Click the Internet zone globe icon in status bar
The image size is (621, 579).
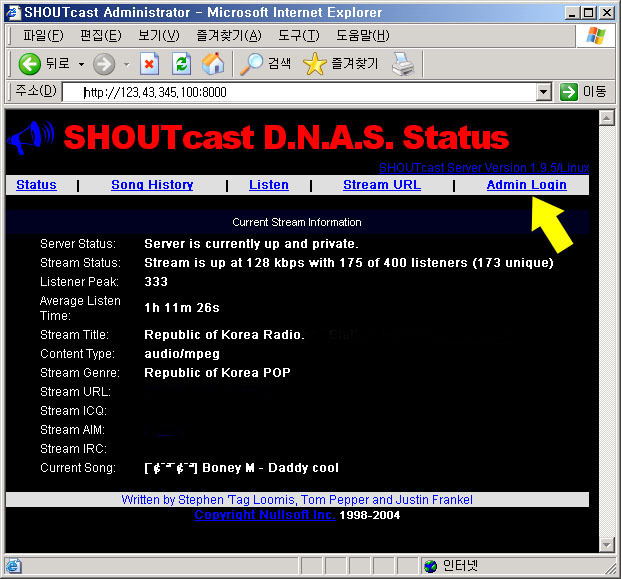(430, 566)
